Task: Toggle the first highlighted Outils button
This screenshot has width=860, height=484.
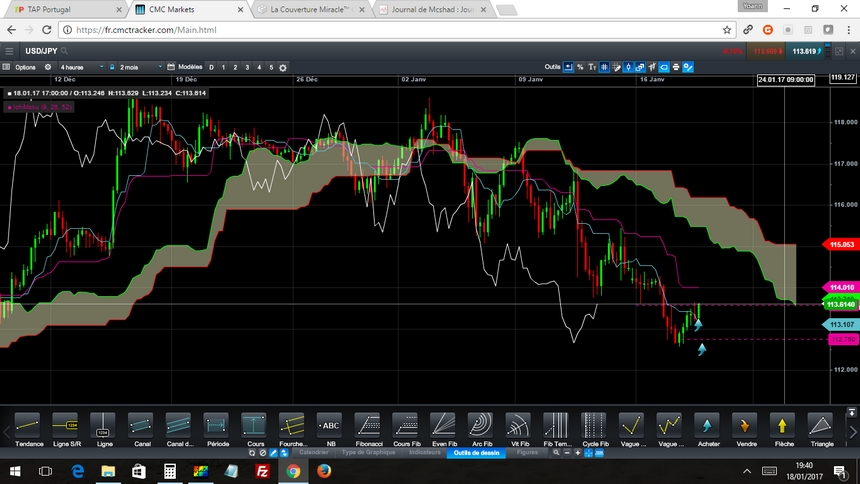Action: (x=568, y=67)
